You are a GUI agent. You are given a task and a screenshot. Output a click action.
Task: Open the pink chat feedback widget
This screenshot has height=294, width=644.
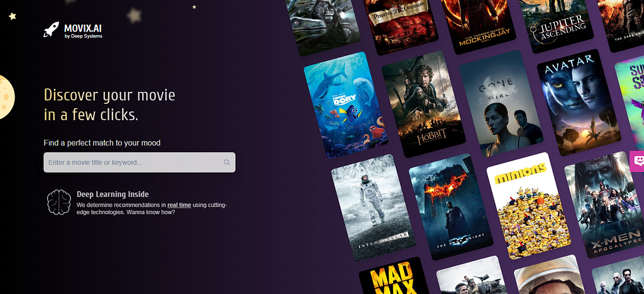click(637, 161)
